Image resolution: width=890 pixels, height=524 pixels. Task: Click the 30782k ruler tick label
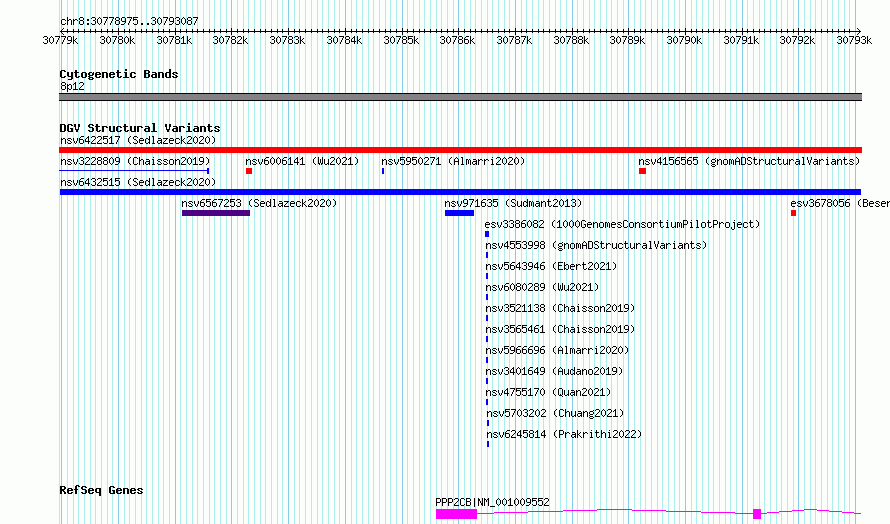[x=230, y=40]
